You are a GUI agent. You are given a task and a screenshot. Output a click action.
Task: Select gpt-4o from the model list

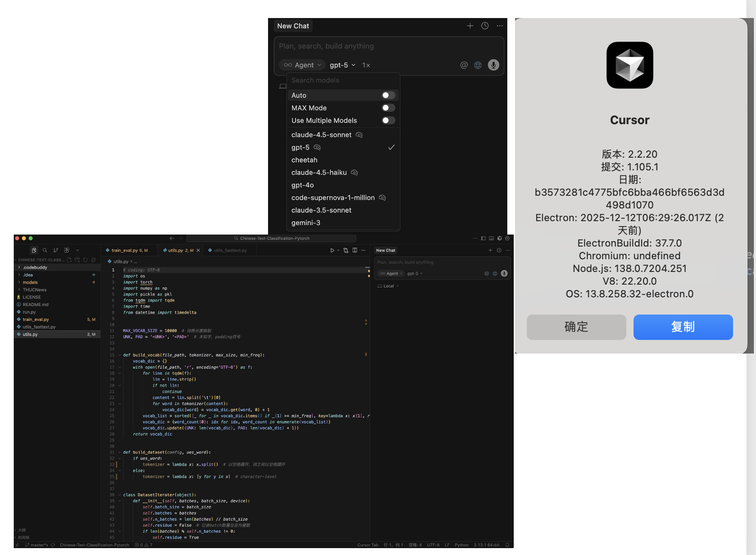(x=343, y=185)
